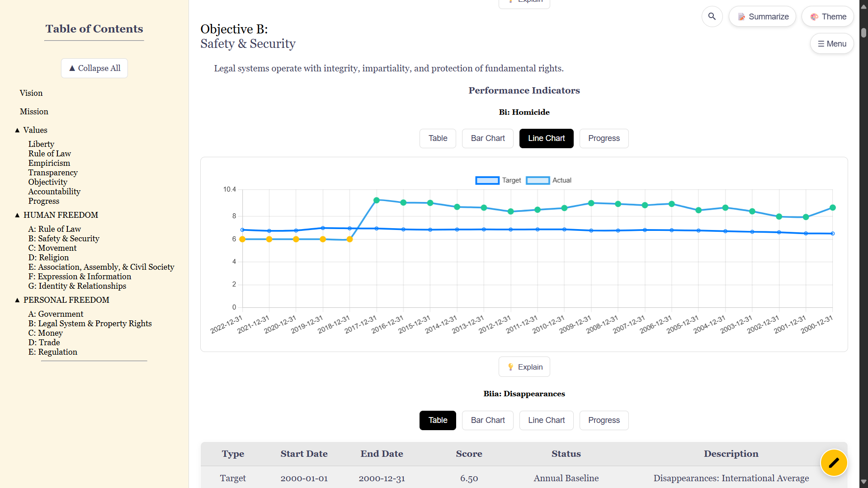The width and height of the screenshot is (868, 488).
Task: Open the Theme palette button
Action: [x=828, y=17]
